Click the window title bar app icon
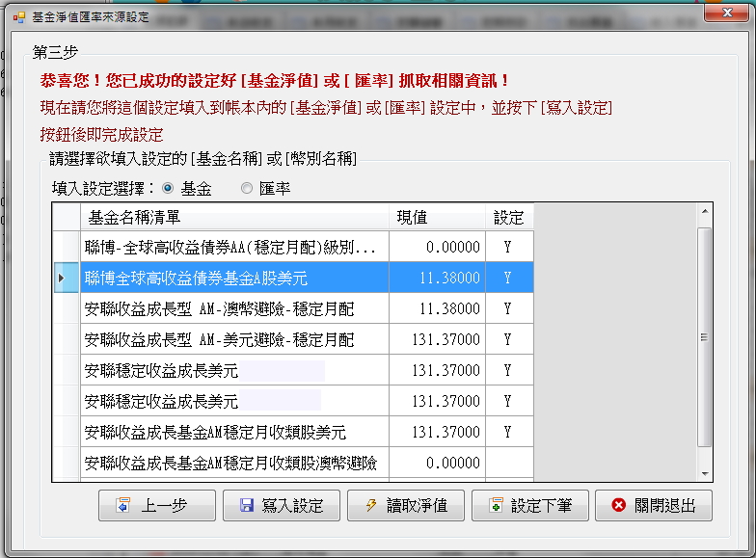756x558 pixels. pos(19,17)
